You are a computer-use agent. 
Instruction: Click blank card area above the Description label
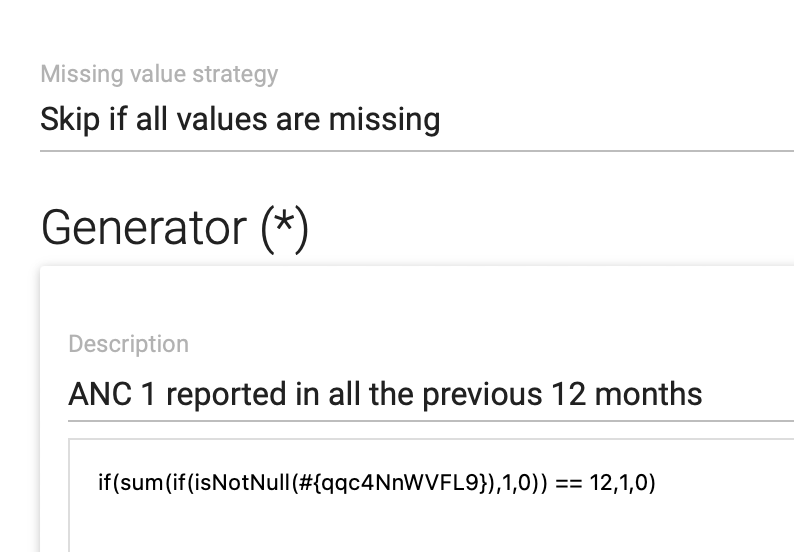click(417, 299)
